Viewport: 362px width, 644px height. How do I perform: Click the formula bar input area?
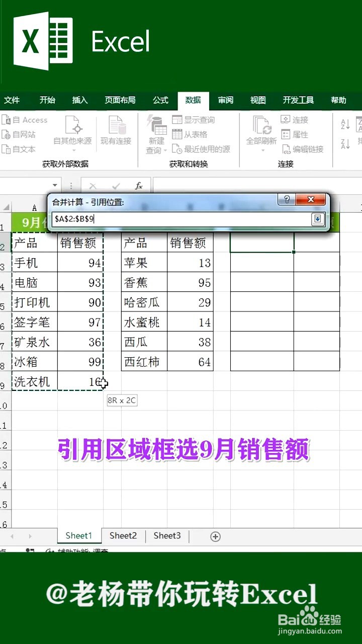(257, 186)
